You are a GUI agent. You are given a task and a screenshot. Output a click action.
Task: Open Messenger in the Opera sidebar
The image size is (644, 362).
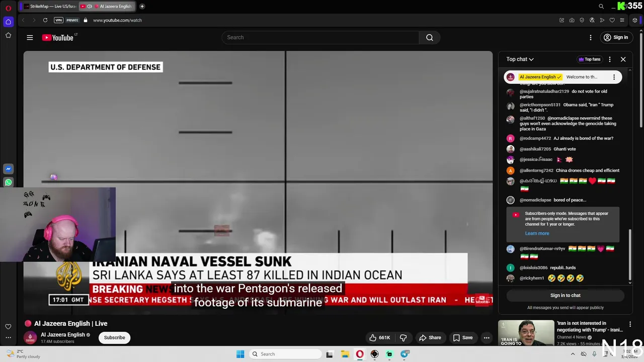8,169
